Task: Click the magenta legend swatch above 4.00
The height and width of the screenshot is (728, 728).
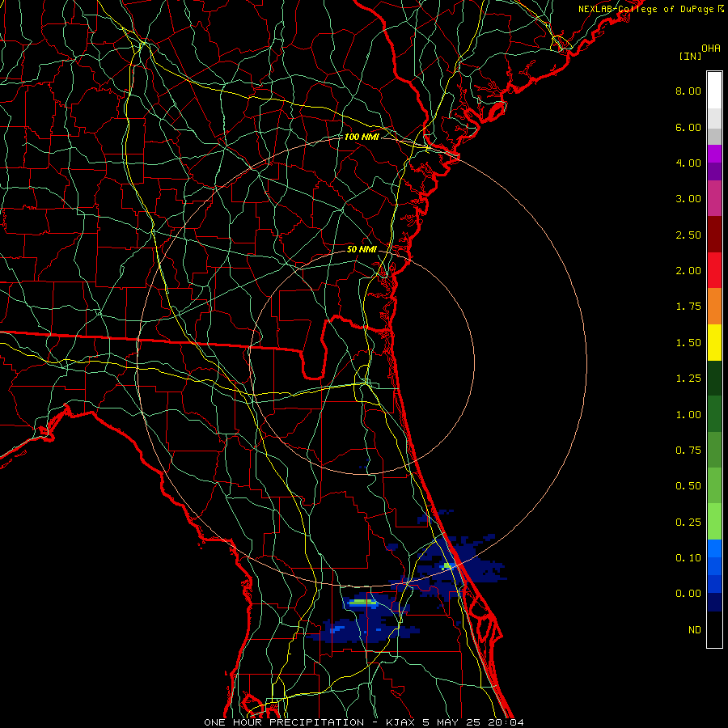Action: [714, 154]
